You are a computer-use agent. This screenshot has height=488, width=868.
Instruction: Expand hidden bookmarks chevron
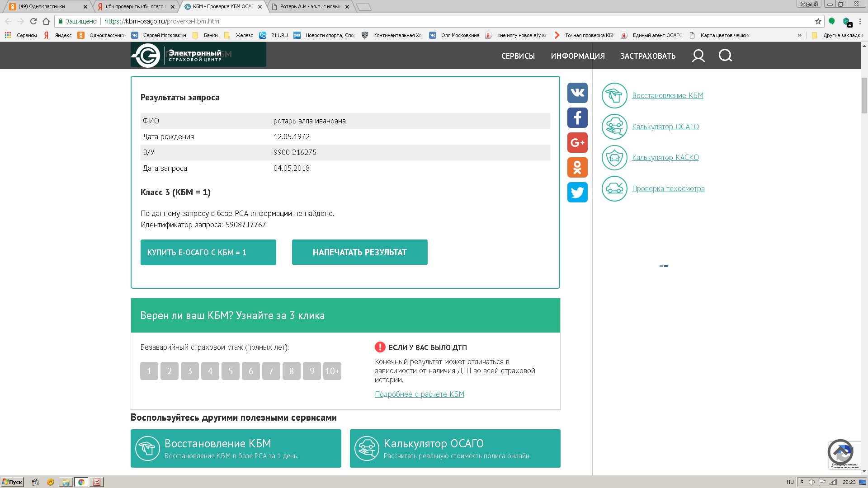click(799, 35)
